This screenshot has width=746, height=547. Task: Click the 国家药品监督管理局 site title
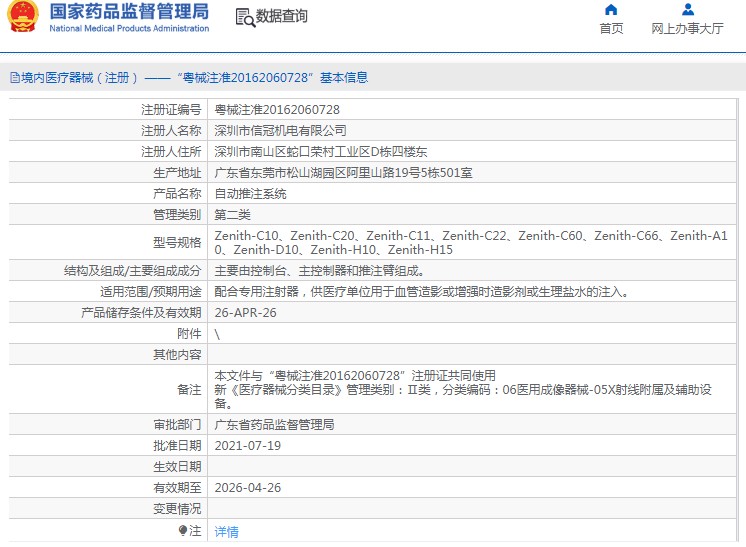[129, 12]
